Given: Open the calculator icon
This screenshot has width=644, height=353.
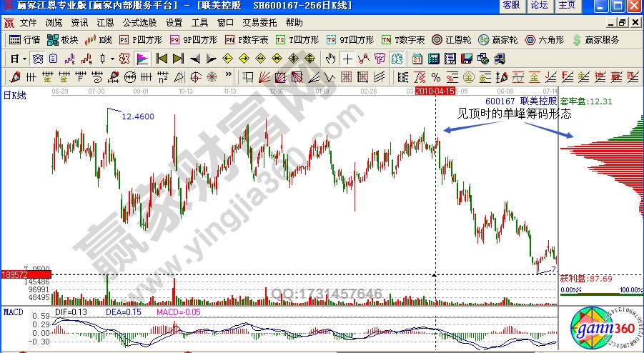Looking at the screenshot, I should pyautogui.click(x=434, y=59).
